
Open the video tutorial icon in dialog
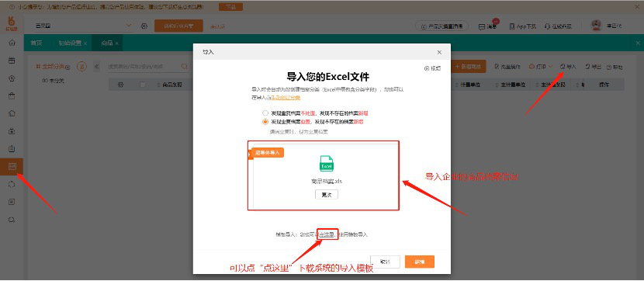click(x=427, y=68)
